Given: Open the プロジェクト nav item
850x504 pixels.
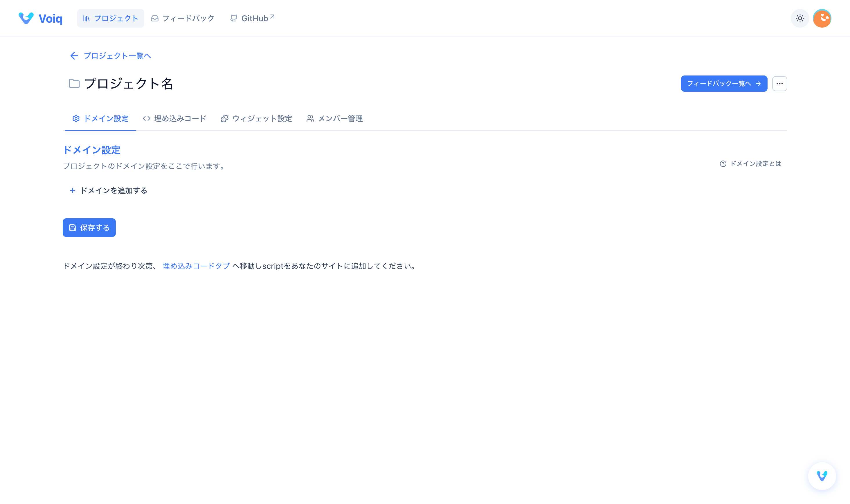Looking at the screenshot, I should (x=110, y=18).
